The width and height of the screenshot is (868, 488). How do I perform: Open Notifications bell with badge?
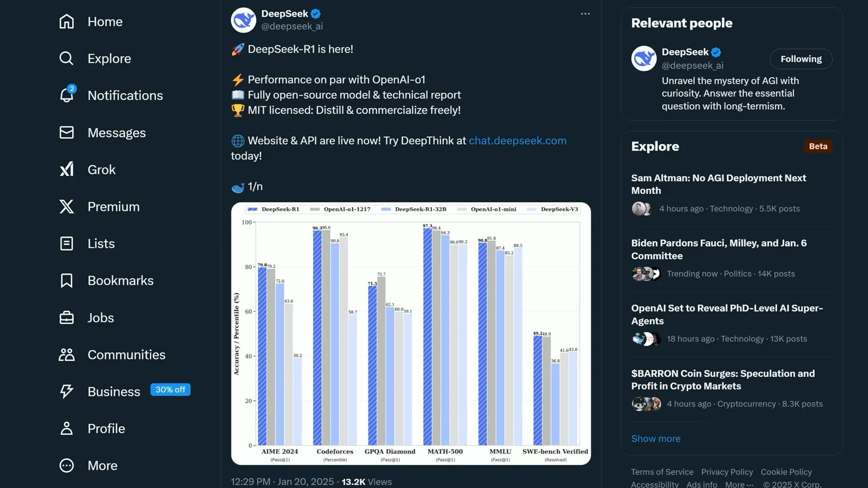[x=67, y=94]
